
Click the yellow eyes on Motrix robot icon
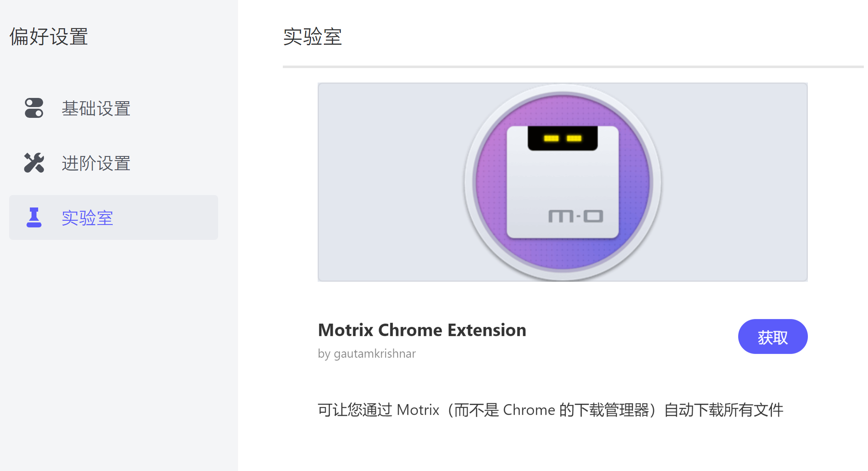[563, 138]
